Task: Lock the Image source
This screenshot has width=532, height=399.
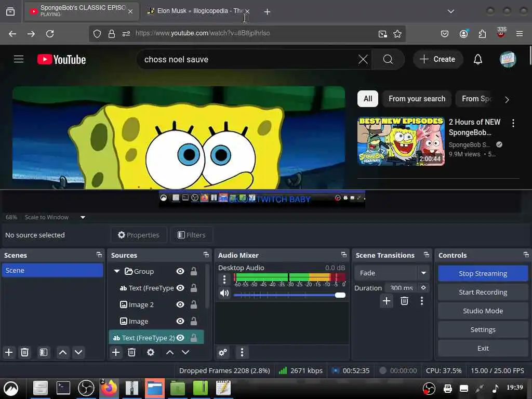Action: pos(193,321)
